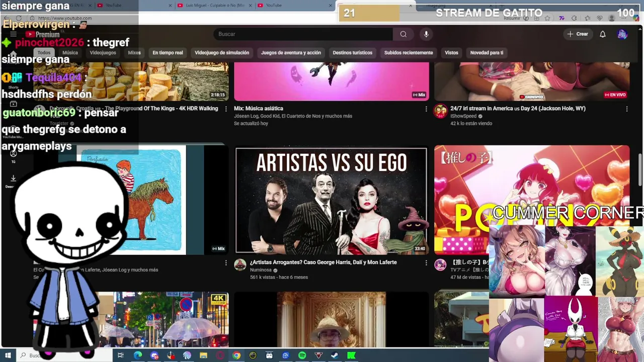Screen dimensions: 644x362
Task: Open browser extensions puzzle icon
Action: 574,18
